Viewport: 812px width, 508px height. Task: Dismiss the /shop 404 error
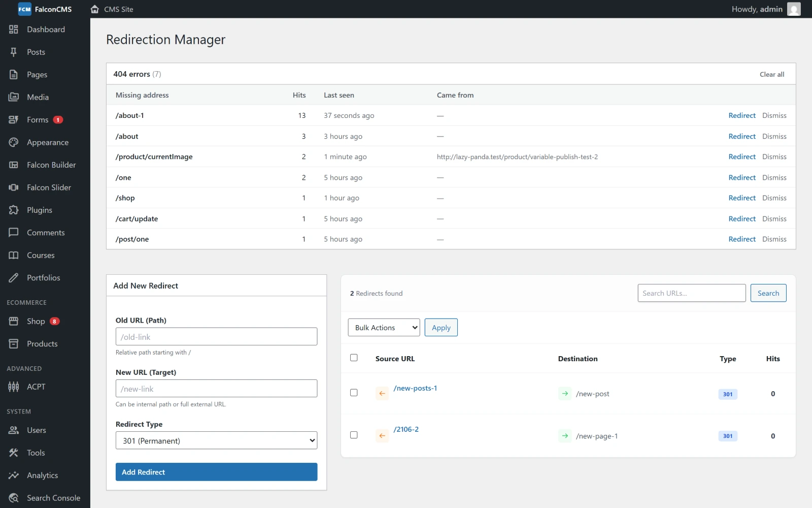tap(774, 198)
